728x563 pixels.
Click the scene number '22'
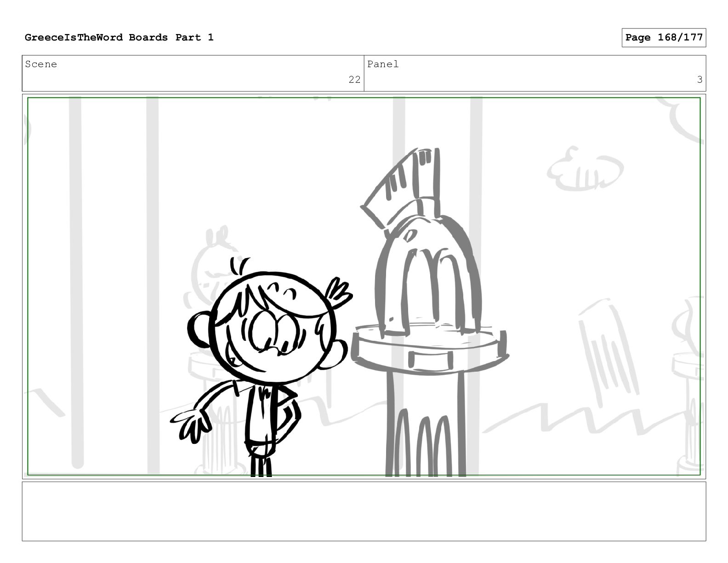354,80
